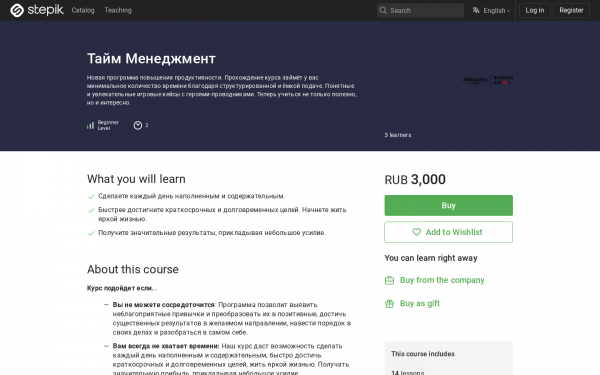600x375 pixels.
Task: Click the Stepik logo
Action: [37, 10]
